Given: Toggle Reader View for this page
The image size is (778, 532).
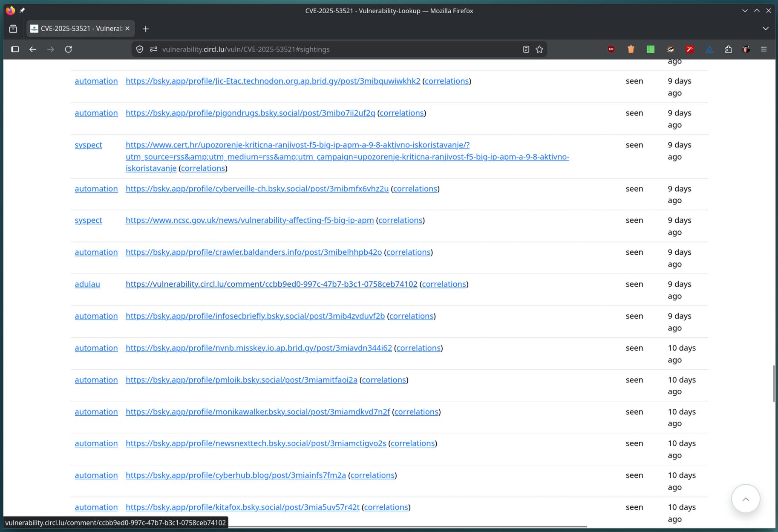Looking at the screenshot, I should 526,49.
